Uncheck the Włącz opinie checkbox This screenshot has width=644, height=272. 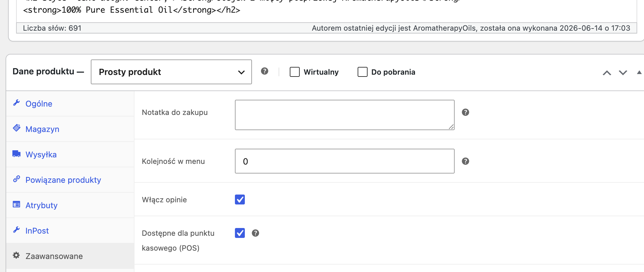pos(240,200)
